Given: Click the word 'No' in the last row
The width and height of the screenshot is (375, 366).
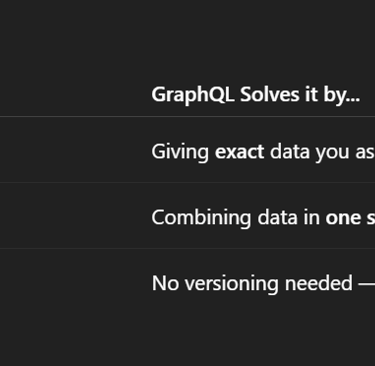Looking at the screenshot, I should point(165,283).
